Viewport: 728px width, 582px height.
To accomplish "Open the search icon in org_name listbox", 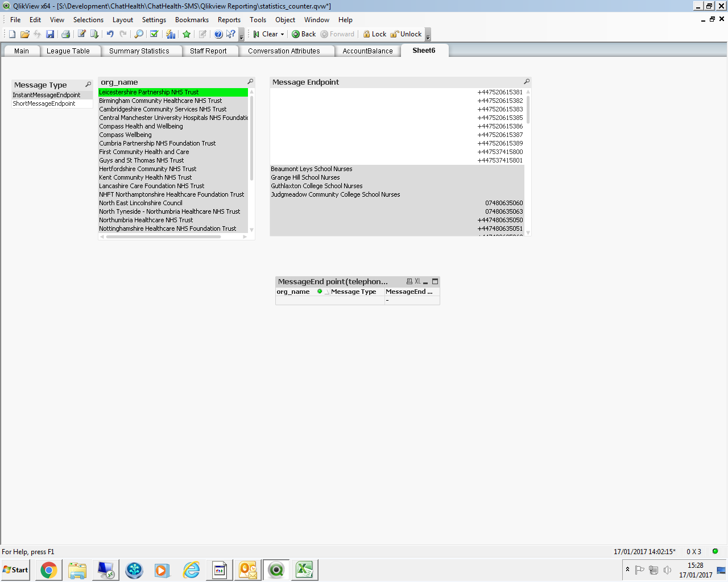I will click(x=250, y=82).
